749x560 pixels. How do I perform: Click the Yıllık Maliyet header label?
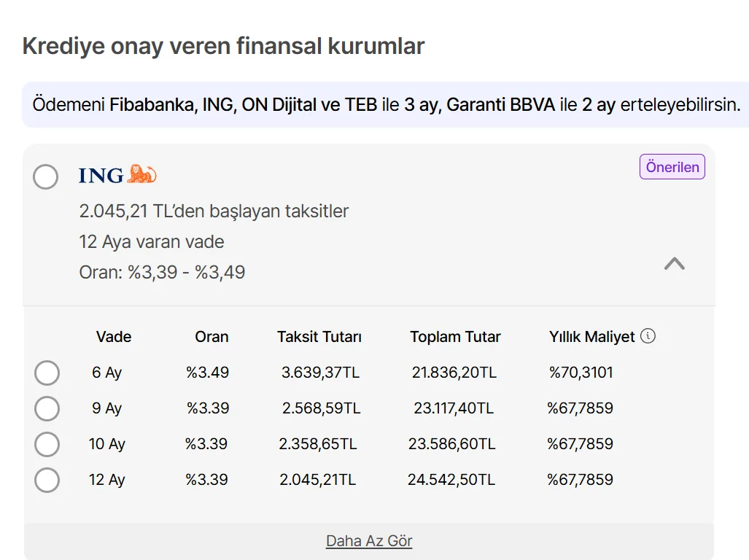(592, 337)
